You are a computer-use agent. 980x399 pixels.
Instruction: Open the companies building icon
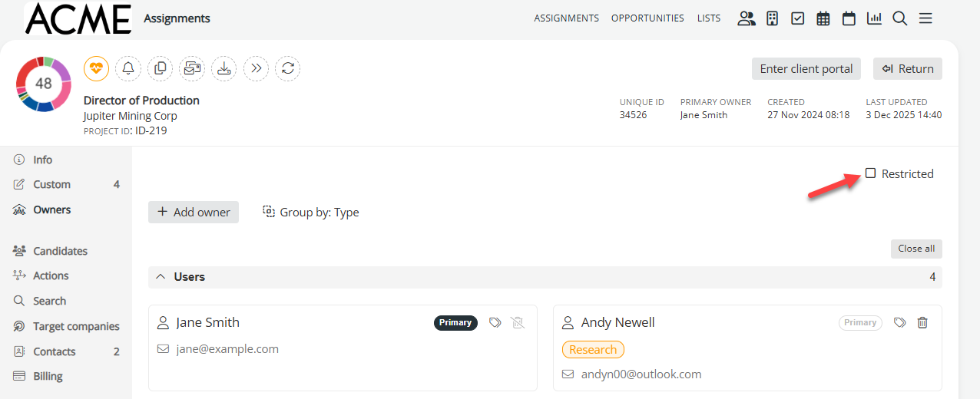[772, 18]
